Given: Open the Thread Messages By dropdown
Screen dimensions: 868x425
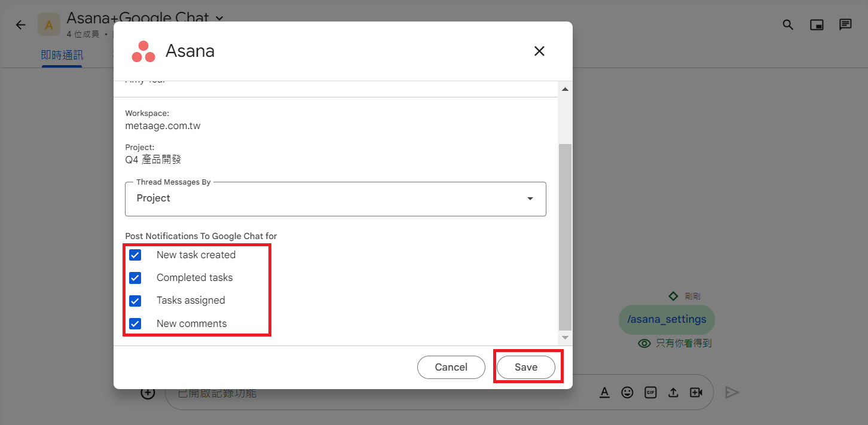Looking at the screenshot, I should (x=335, y=198).
